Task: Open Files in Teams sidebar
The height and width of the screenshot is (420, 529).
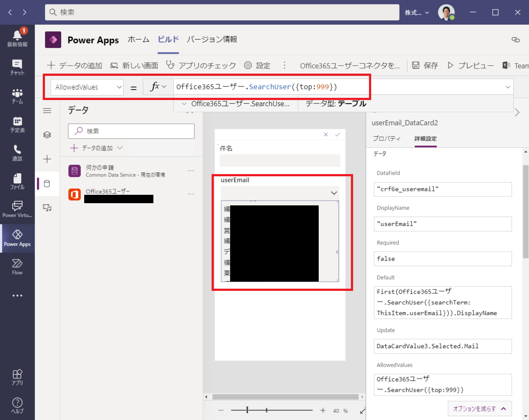Action: coord(17,182)
